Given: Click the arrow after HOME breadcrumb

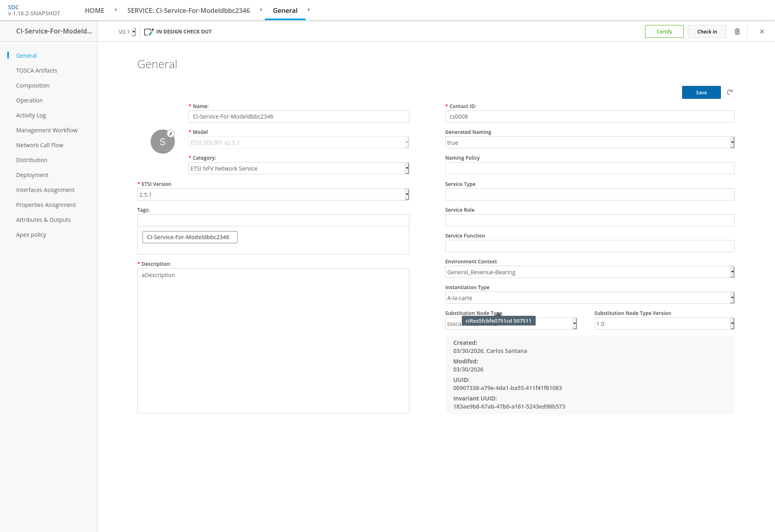Looking at the screenshot, I should [116, 10].
